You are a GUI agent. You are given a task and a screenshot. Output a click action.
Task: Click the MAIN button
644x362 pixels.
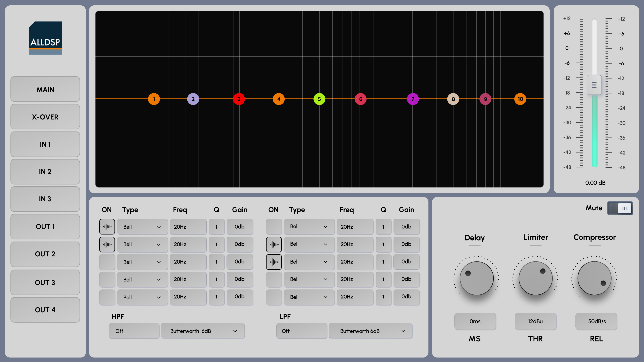tap(45, 89)
